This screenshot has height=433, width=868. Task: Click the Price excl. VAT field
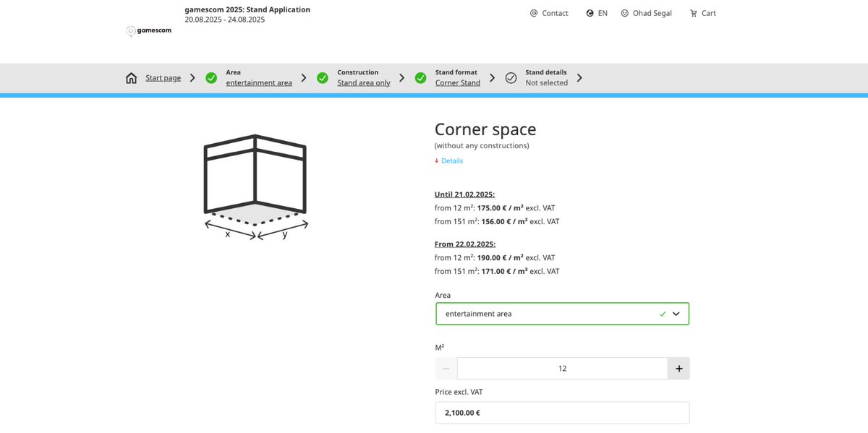[562, 413]
